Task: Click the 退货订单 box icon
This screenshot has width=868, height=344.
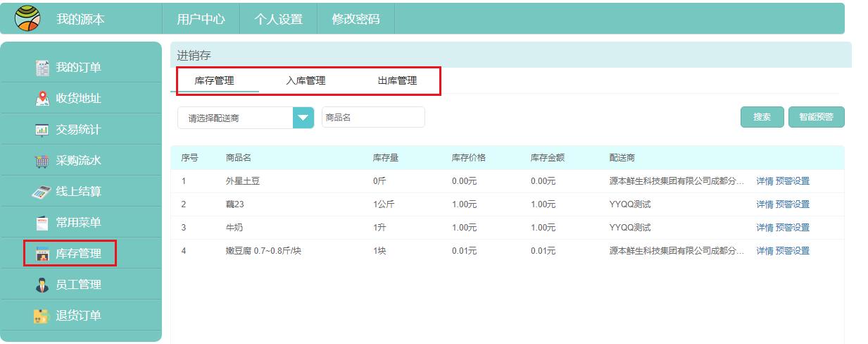Action: (42, 316)
